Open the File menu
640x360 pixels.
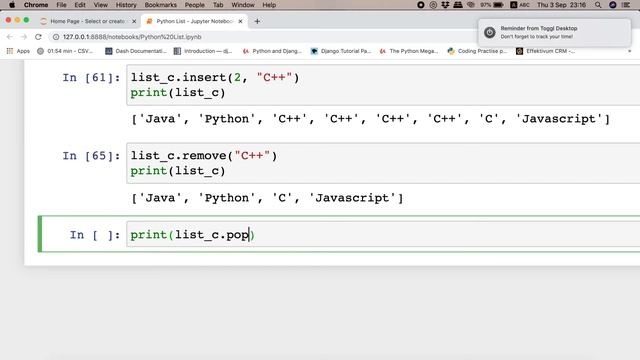pyautogui.click(x=61, y=5)
